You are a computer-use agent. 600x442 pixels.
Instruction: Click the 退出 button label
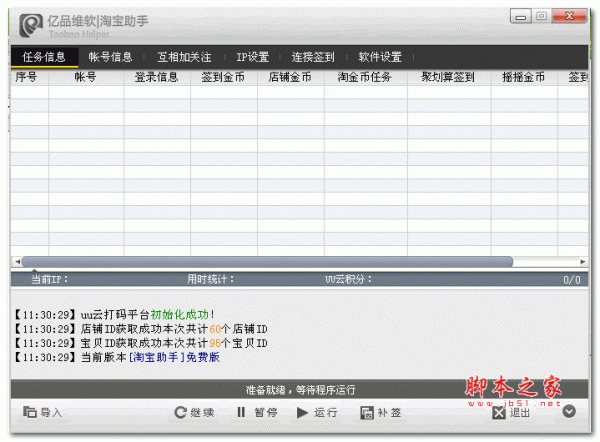point(520,413)
